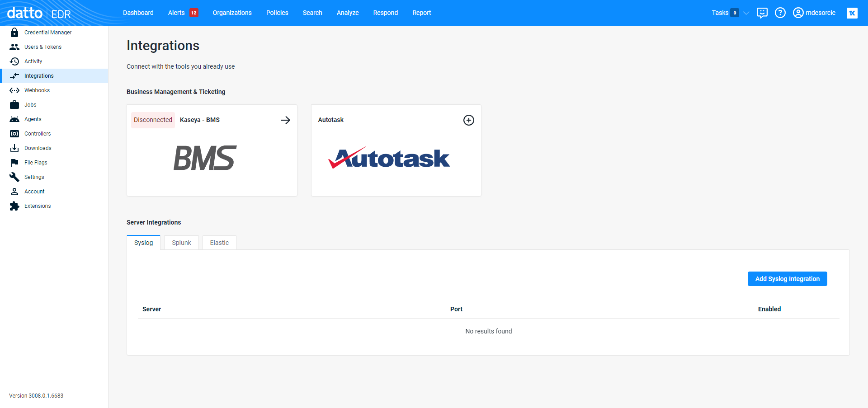Click the Tasks label in header
Image resolution: width=868 pixels, height=408 pixels.
[720, 13]
